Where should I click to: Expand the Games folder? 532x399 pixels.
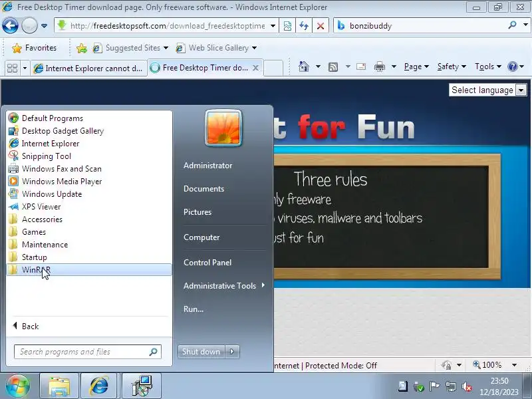click(x=89, y=231)
